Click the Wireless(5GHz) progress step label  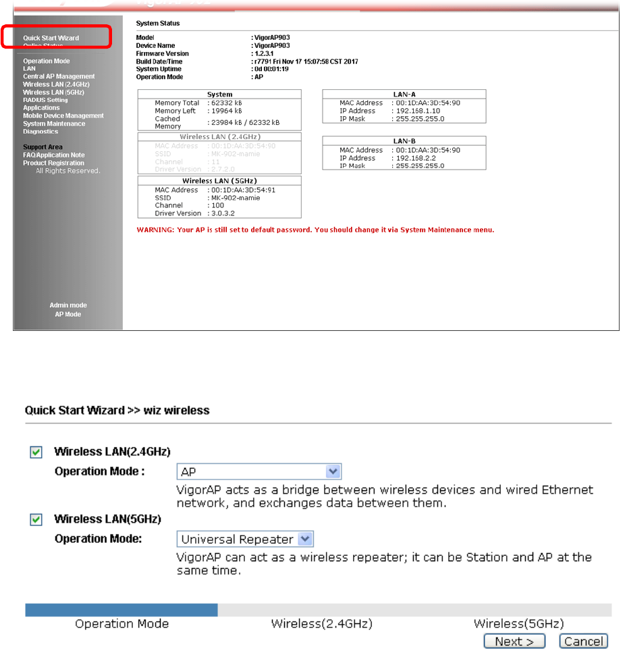tap(519, 623)
